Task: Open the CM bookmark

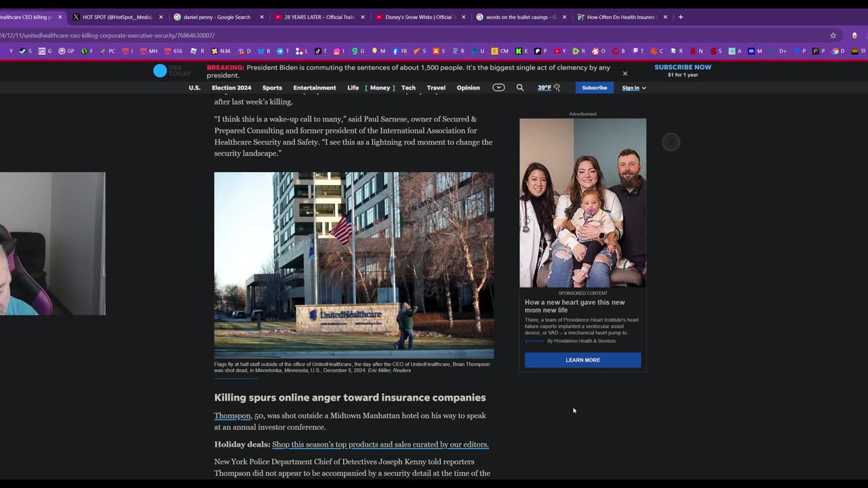Action: pos(500,51)
